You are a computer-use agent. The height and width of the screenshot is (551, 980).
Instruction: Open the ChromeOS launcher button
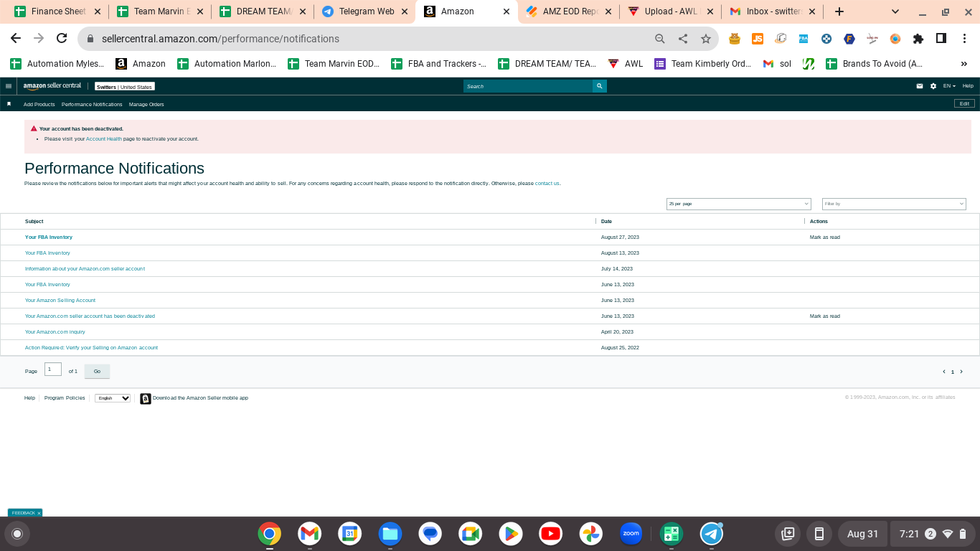(17, 534)
